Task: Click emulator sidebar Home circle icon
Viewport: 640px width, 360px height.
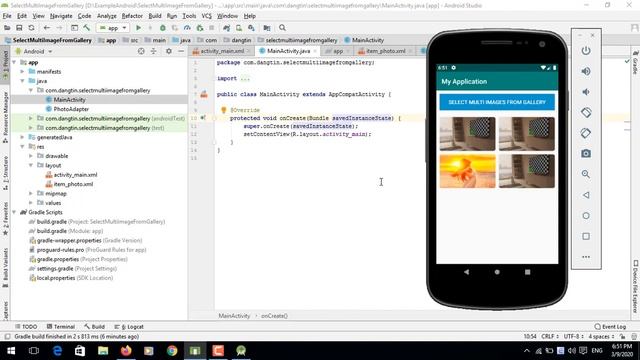Action: pos(586,216)
